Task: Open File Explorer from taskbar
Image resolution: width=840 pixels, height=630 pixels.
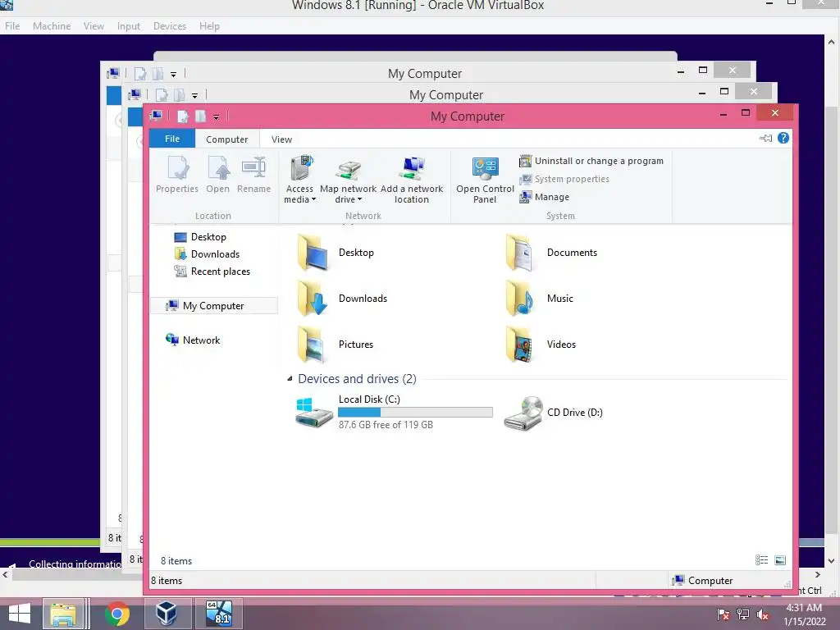Action: click(63, 614)
